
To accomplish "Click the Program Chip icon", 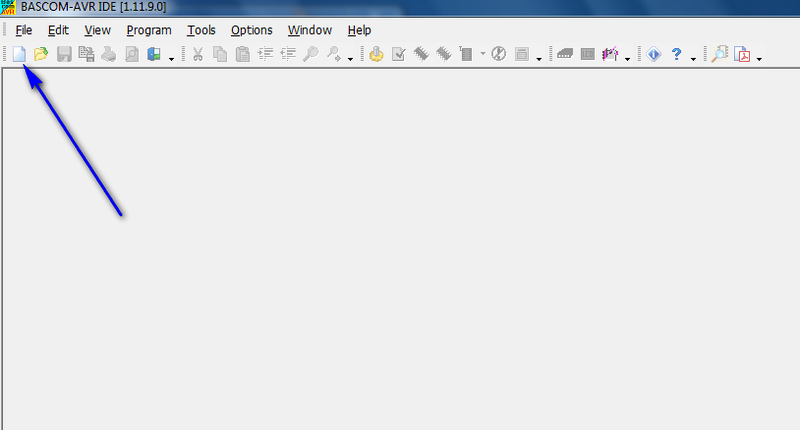I will point(466,54).
